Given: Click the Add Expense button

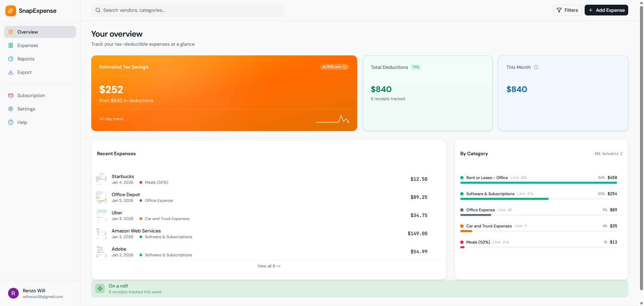Looking at the screenshot, I should [606, 10].
